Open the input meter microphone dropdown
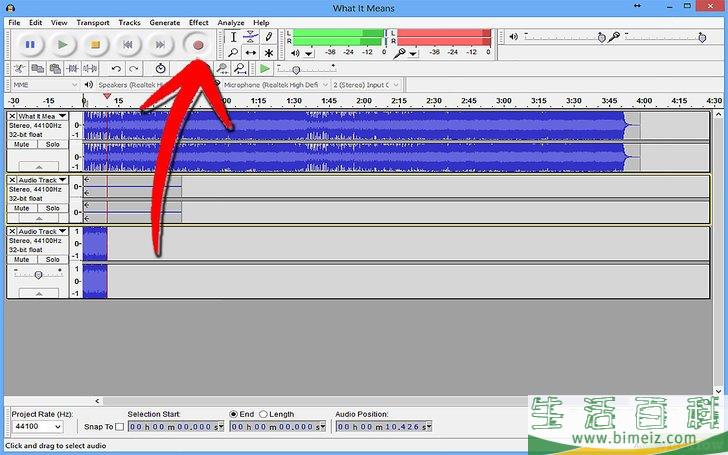This screenshot has width=728, height=455. 413,53
